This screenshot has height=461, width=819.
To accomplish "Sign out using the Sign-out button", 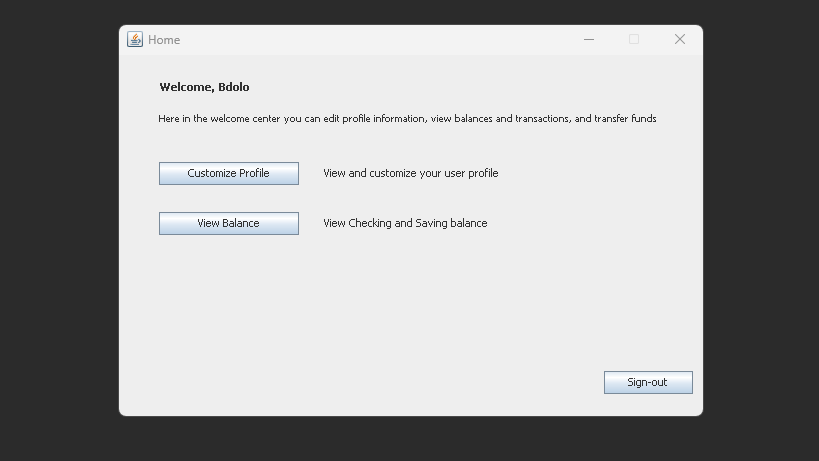I will [x=647, y=382].
